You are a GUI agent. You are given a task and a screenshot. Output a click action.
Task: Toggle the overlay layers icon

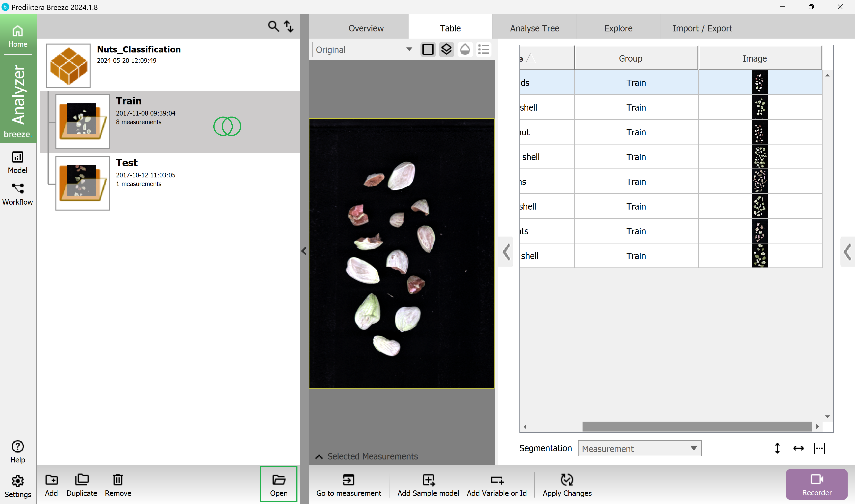(x=447, y=49)
